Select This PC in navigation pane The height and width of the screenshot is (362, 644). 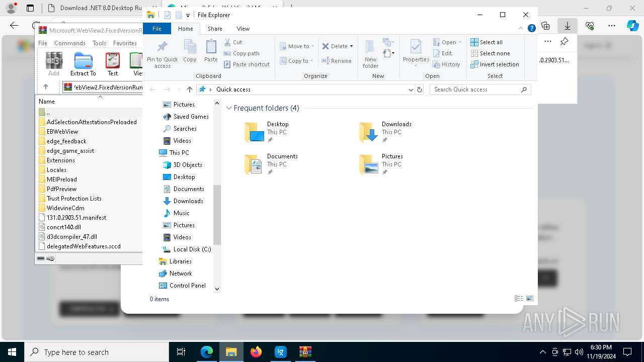(174, 153)
